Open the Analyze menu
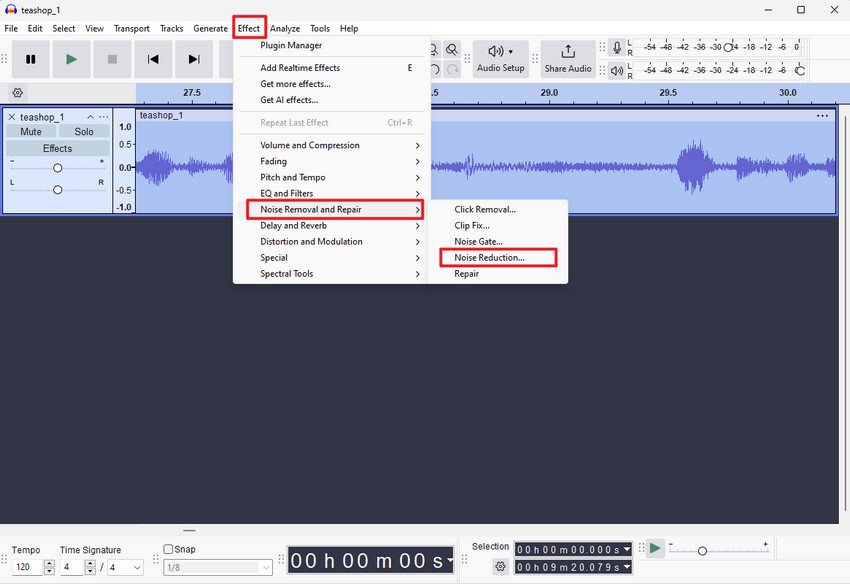The image size is (850, 584). 285,28
